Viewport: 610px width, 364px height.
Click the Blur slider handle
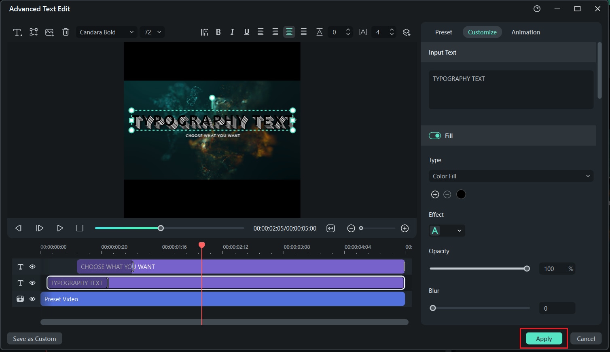[x=433, y=308]
